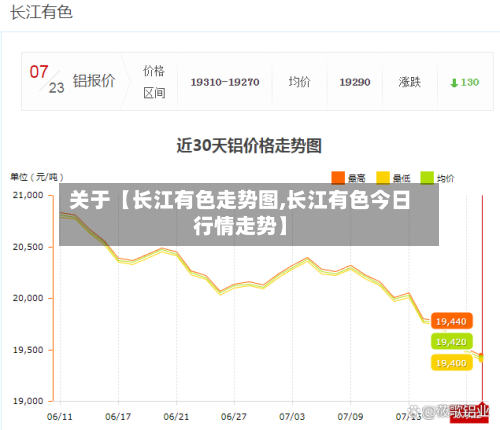Image resolution: width=500 pixels, height=430 pixels.
Task: Click the 价格区间 label
Action: [154, 82]
